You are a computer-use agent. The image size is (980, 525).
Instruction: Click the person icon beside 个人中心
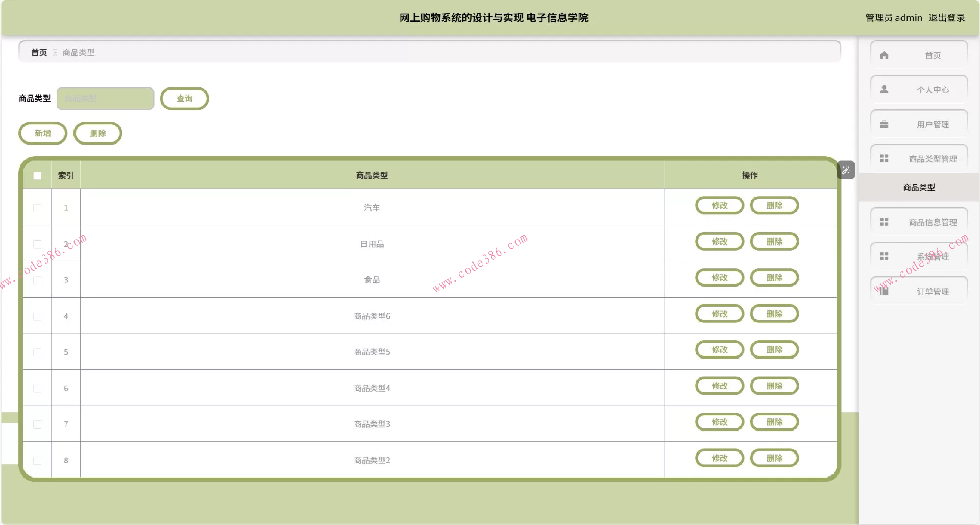click(x=884, y=89)
